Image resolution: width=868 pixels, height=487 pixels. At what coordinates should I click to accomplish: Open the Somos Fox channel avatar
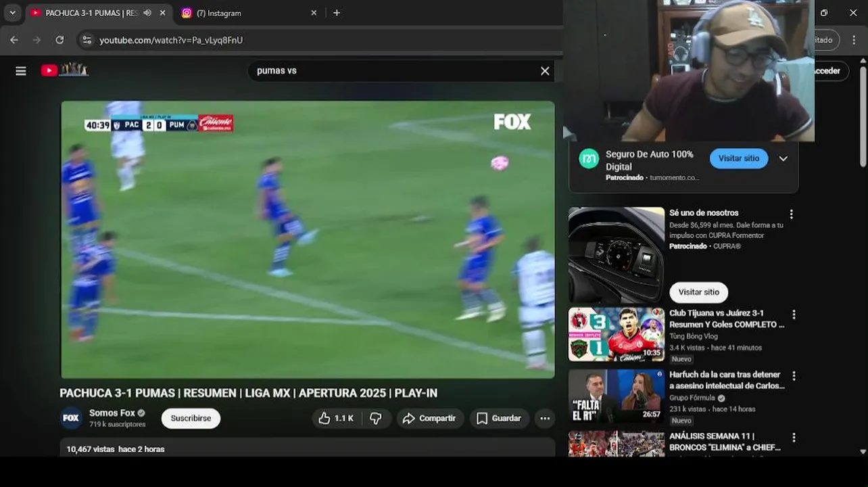[x=71, y=418]
